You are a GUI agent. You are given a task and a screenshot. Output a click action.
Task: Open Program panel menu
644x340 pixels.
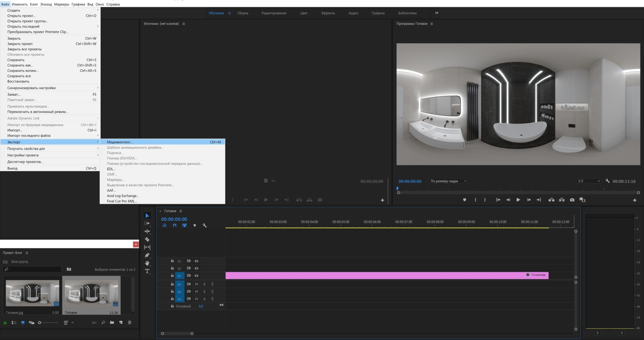(x=431, y=24)
